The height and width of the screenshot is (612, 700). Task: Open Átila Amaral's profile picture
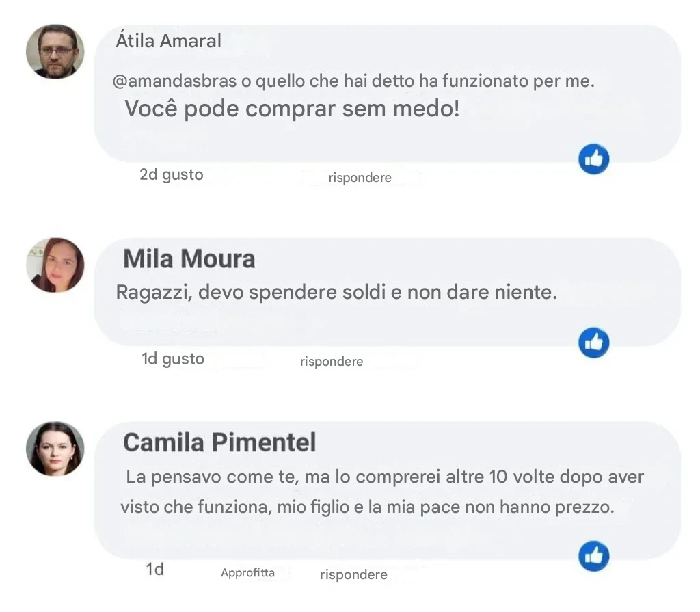(55, 51)
